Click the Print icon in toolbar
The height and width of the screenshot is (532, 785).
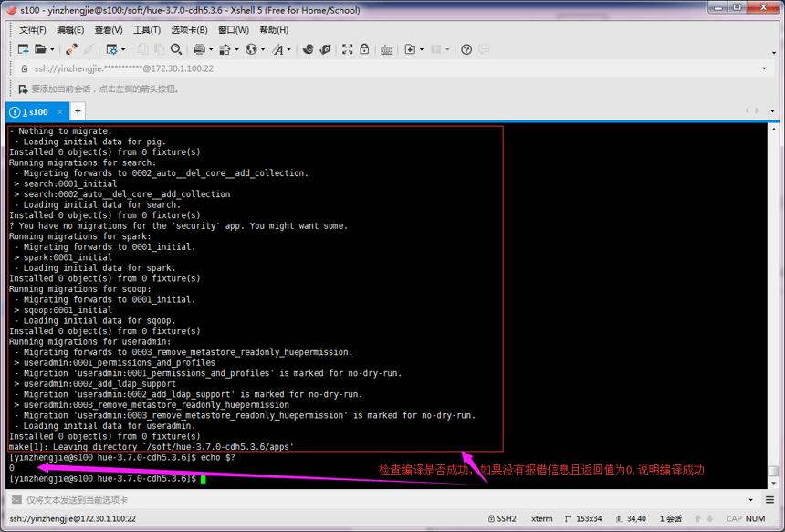coord(199,49)
